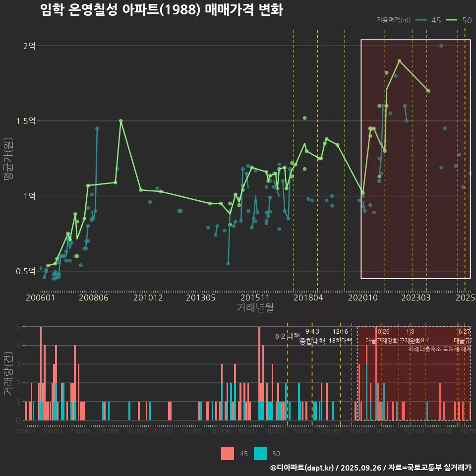Click the 12·16 18차대책 policy annotation

pos(340,336)
